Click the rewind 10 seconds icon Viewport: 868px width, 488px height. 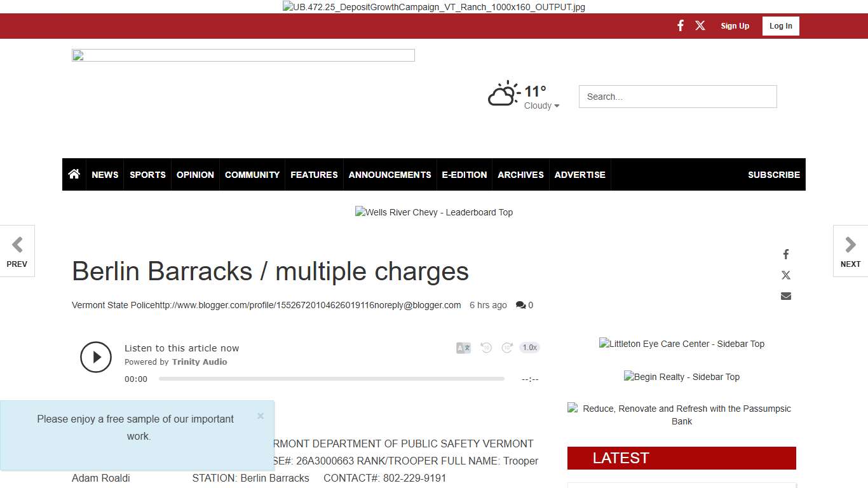point(486,348)
